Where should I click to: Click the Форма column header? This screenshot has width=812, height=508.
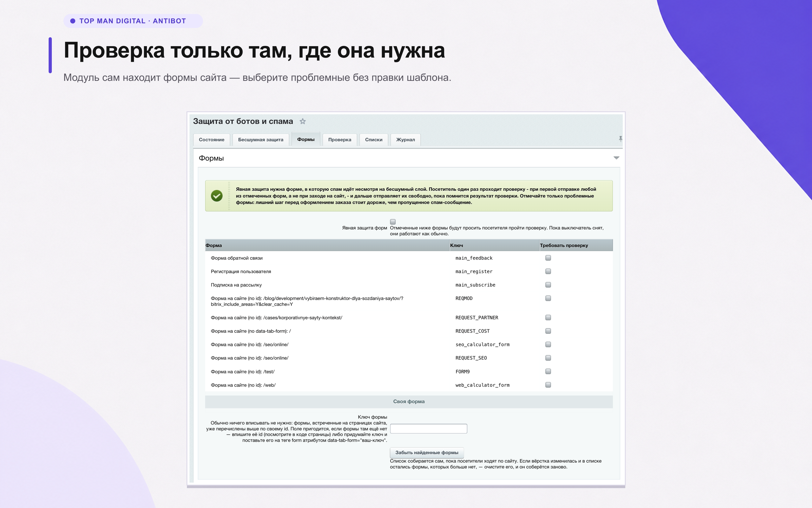coord(327,245)
